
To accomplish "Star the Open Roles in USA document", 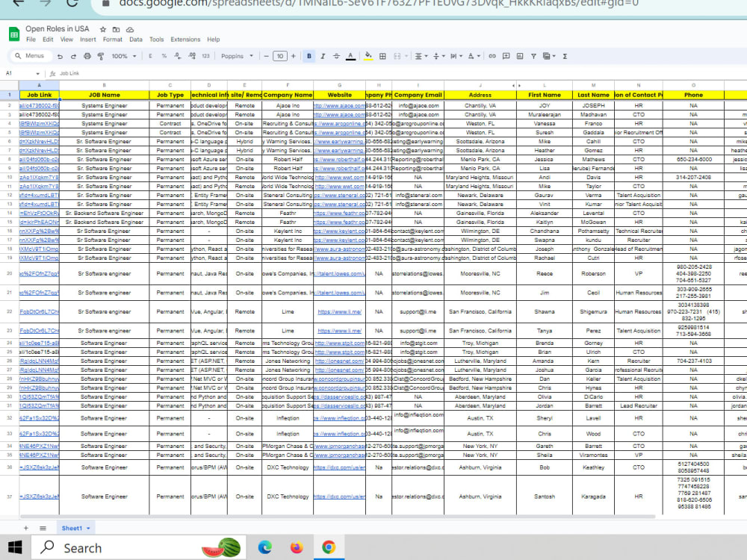I will pos(103,29).
